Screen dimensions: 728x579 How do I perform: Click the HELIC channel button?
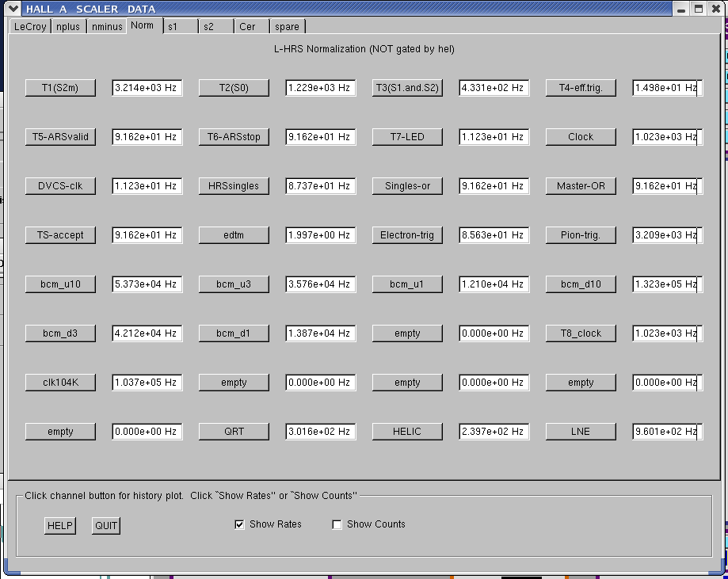click(x=407, y=432)
